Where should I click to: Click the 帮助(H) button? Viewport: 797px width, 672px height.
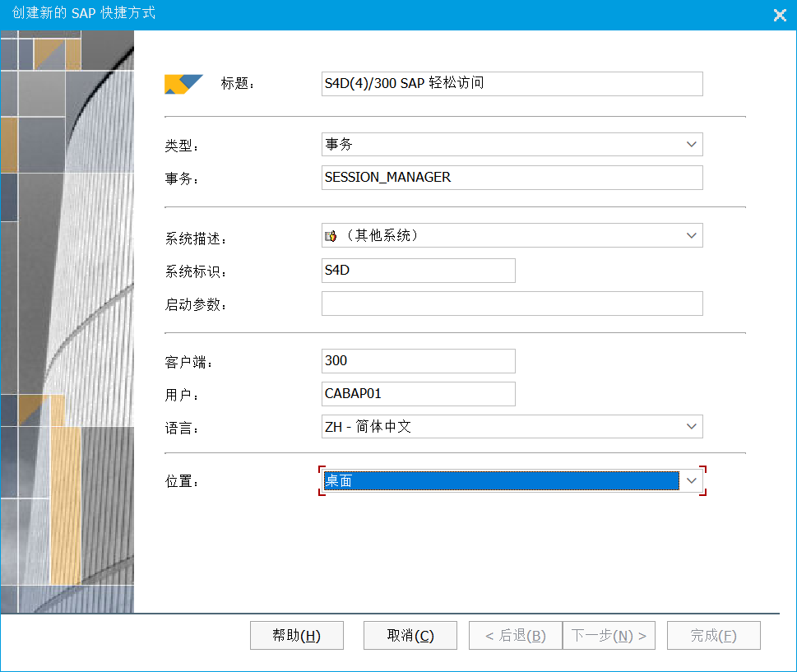click(297, 636)
